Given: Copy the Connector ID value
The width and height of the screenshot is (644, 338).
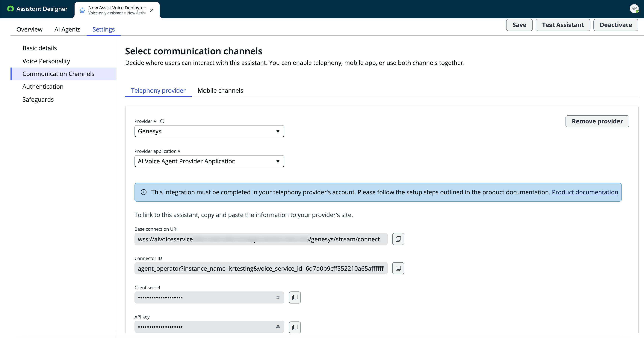Looking at the screenshot, I should point(398,268).
